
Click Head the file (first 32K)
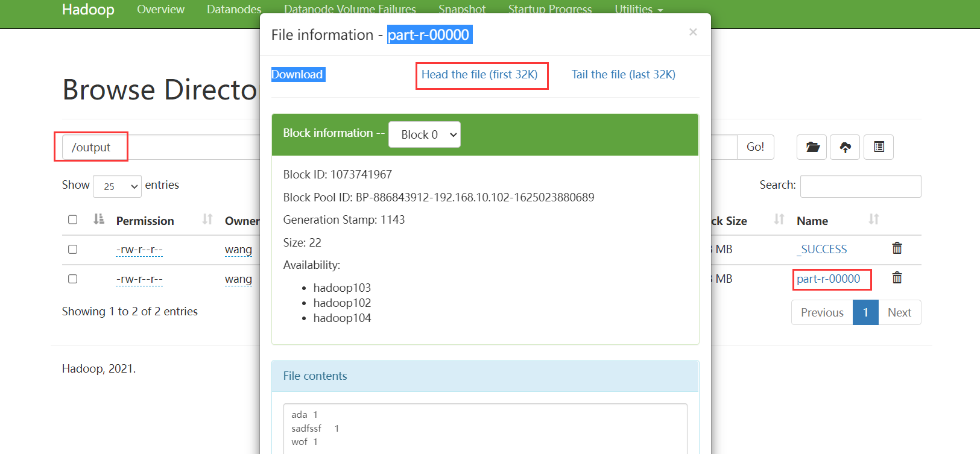pos(479,74)
